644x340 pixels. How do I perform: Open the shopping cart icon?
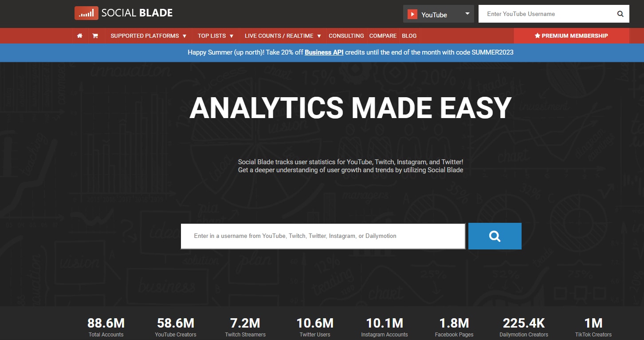pos(95,36)
